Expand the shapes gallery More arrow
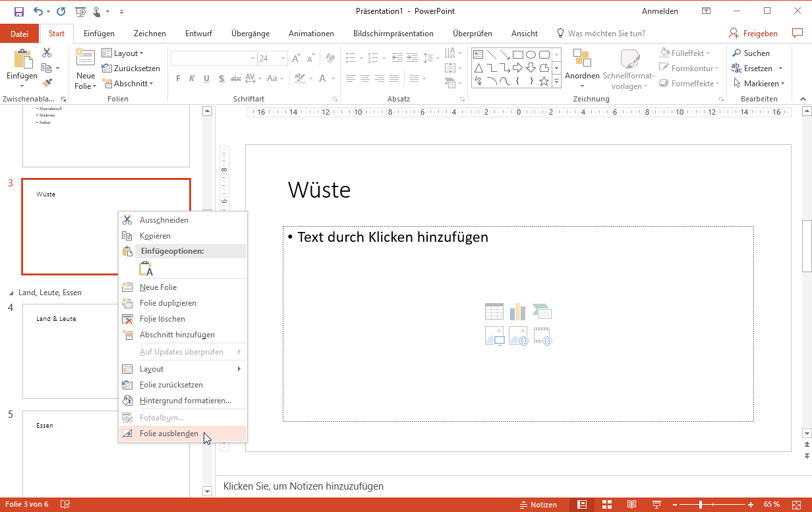812x512 pixels. (x=556, y=81)
